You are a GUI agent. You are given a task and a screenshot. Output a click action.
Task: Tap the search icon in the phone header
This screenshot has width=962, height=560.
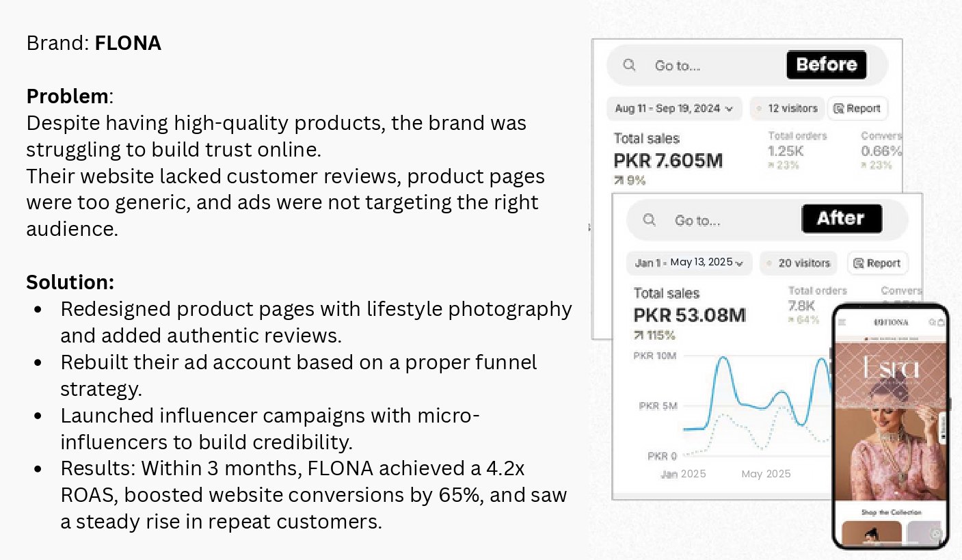click(x=932, y=322)
